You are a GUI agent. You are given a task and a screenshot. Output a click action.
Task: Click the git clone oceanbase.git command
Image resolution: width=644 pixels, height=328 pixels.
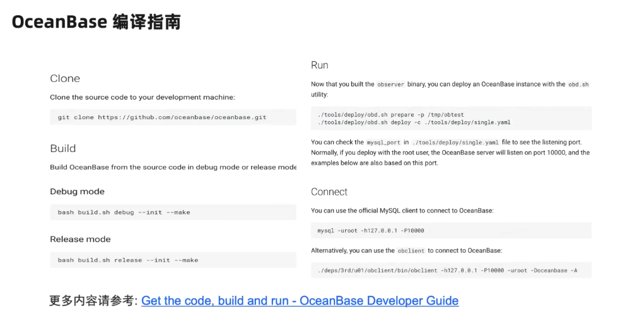pos(162,117)
